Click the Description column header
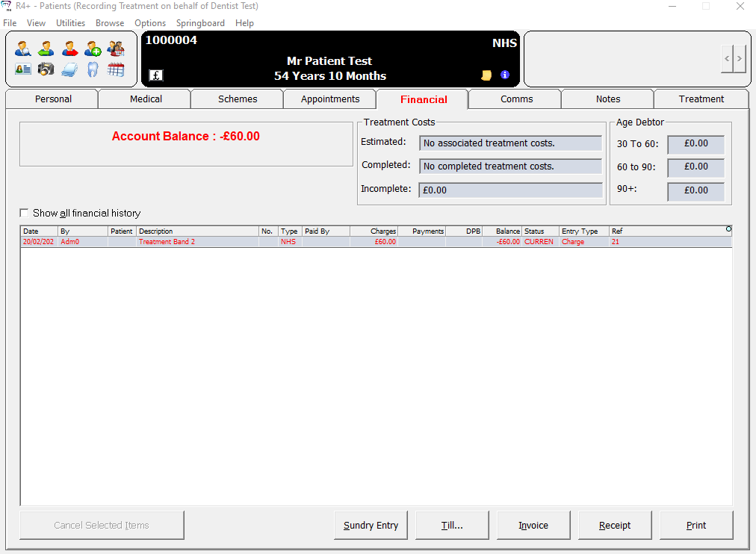Image resolution: width=756 pixels, height=554 pixels. 198,231
